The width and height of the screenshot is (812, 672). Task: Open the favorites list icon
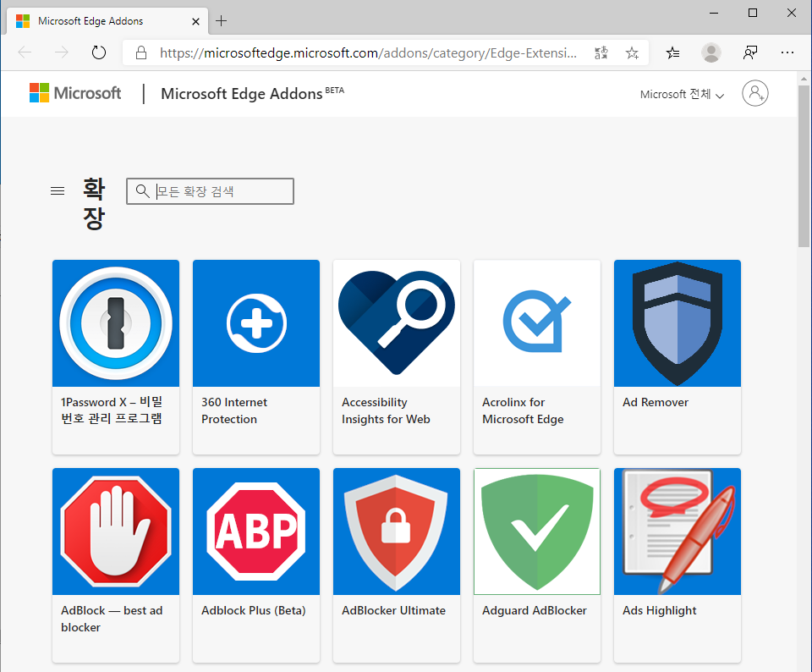tap(672, 52)
